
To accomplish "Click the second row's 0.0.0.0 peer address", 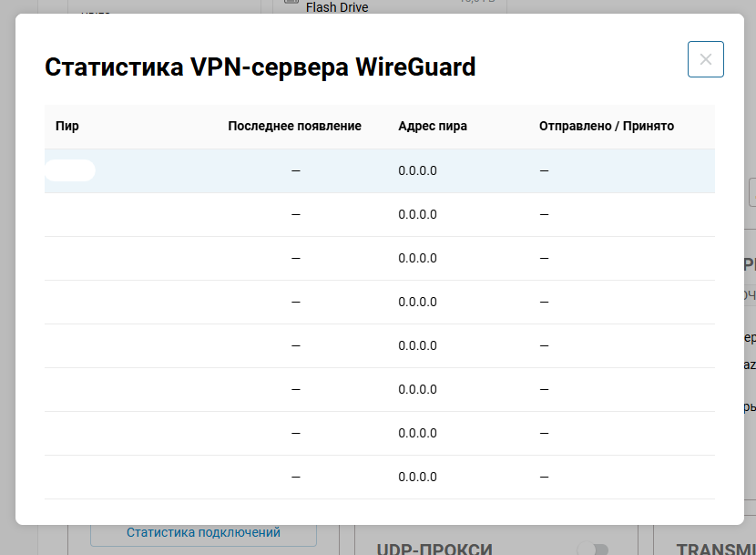I will tap(417, 214).
